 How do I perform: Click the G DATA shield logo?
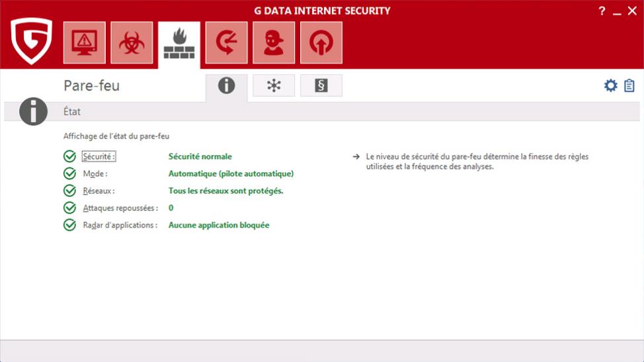pyautogui.click(x=32, y=40)
